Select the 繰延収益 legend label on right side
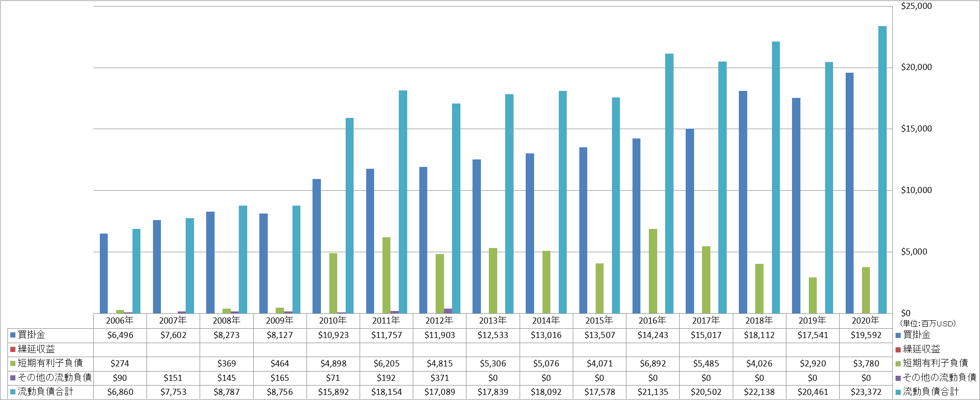The height and width of the screenshot is (400, 980). (921, 349)
